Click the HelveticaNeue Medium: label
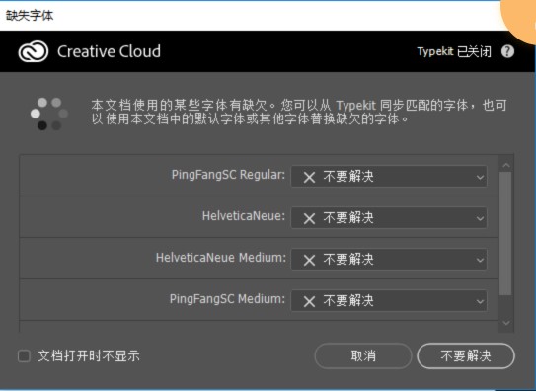The height and width of the screenshot is (392, 536). 221,258
